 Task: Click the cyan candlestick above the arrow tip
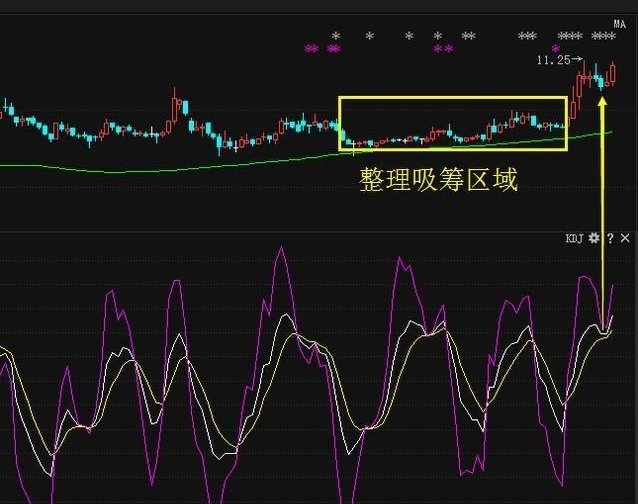601,80
